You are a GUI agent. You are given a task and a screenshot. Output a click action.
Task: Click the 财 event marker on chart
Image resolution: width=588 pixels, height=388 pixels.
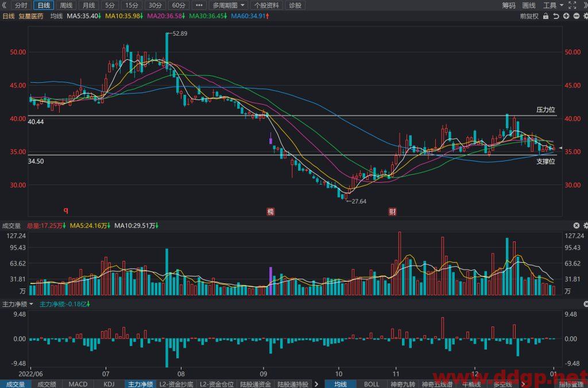392,212
